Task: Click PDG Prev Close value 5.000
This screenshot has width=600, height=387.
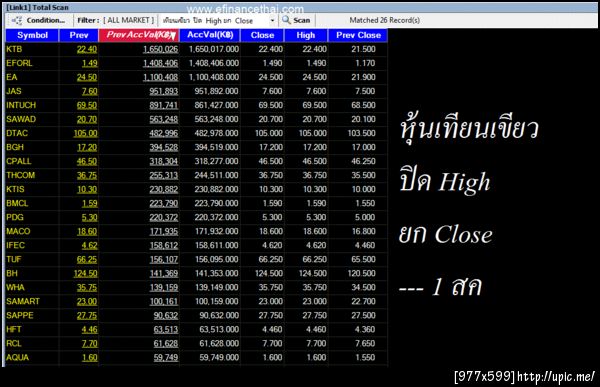Action: 365,217
